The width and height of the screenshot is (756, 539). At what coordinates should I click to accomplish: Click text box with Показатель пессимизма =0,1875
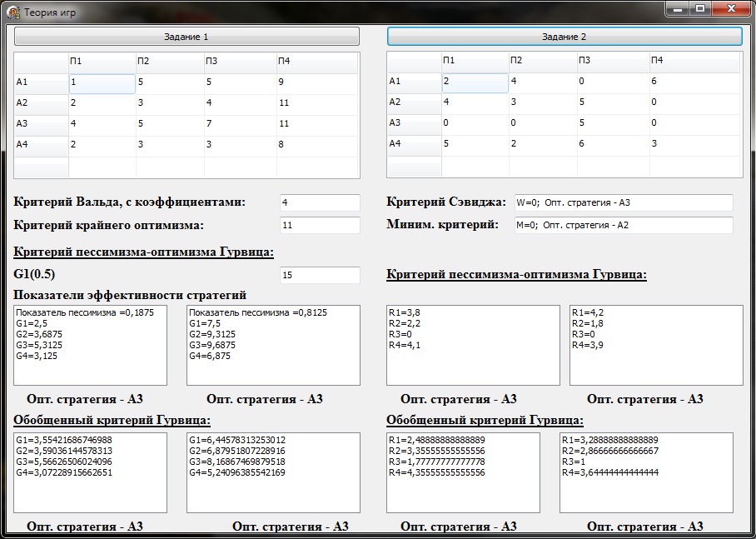click(90, 345)
